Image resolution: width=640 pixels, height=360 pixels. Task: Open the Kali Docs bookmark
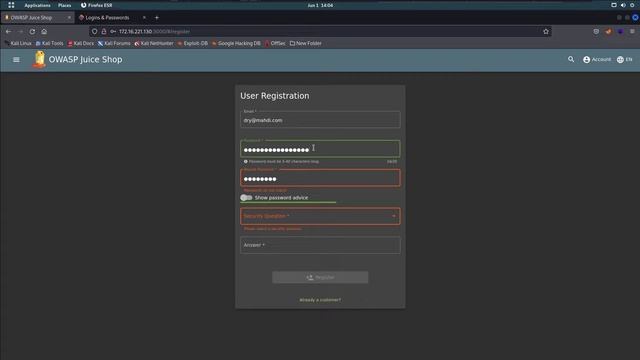(81, 43)
